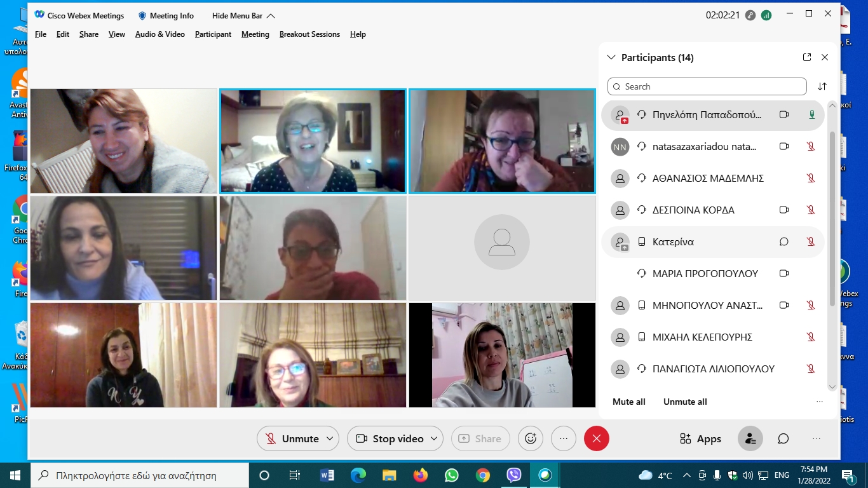Click Unmute all button
868x488 pixels.
point(685,402)
